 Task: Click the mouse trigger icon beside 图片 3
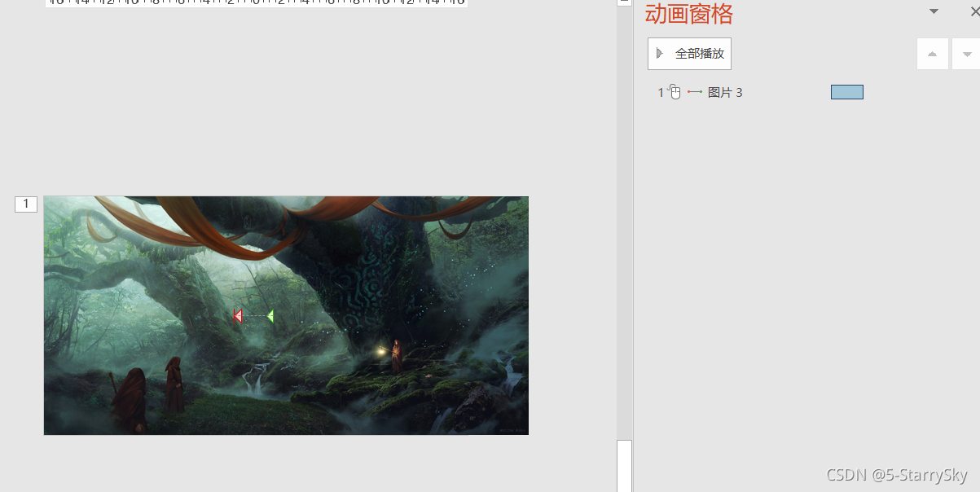(x=674, y=92)
